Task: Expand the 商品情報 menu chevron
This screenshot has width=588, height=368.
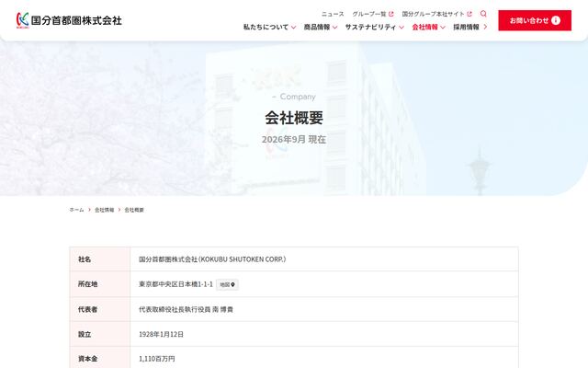Action: [x=334, y=28]
